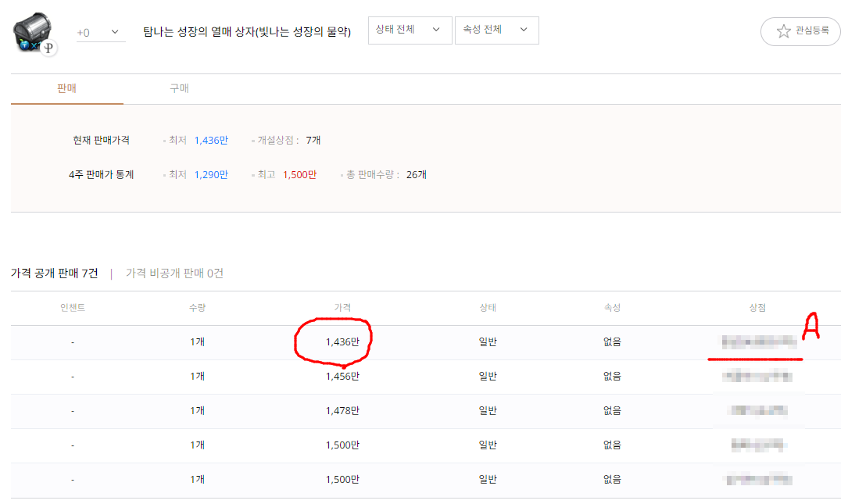Open the 상태 전체 status filter dropdown
The image size is (848, 504).
410,30
